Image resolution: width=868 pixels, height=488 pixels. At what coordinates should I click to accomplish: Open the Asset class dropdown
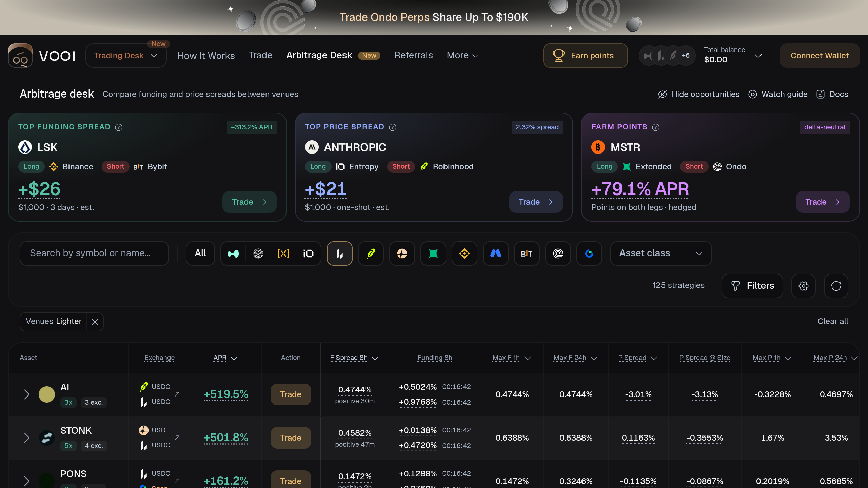[x=661, y=253]
